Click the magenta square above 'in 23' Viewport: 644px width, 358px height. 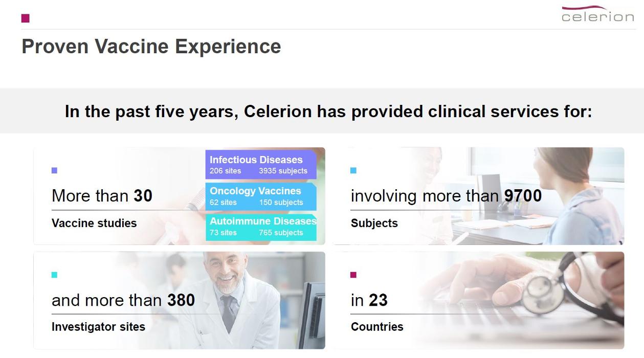[353, 275]
